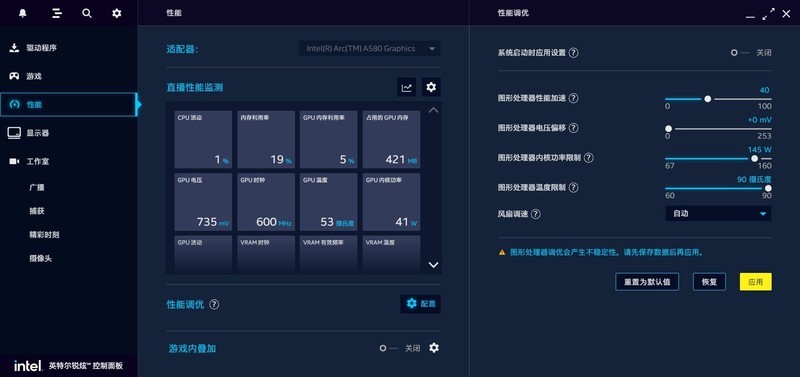Click help icon for 风扇调速
The width and height of the screenshot is (800, 377).
click(x=535, y=214)
